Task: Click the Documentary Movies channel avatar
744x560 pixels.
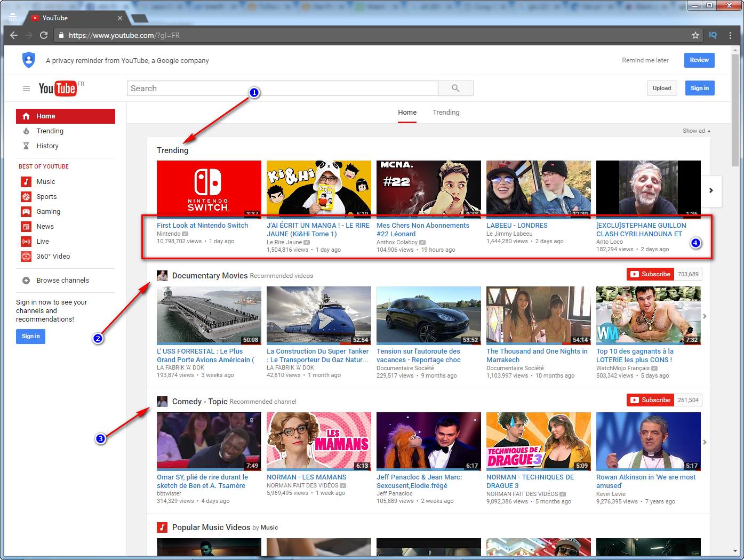Action: pyautogui.click(x=162, y=276)
